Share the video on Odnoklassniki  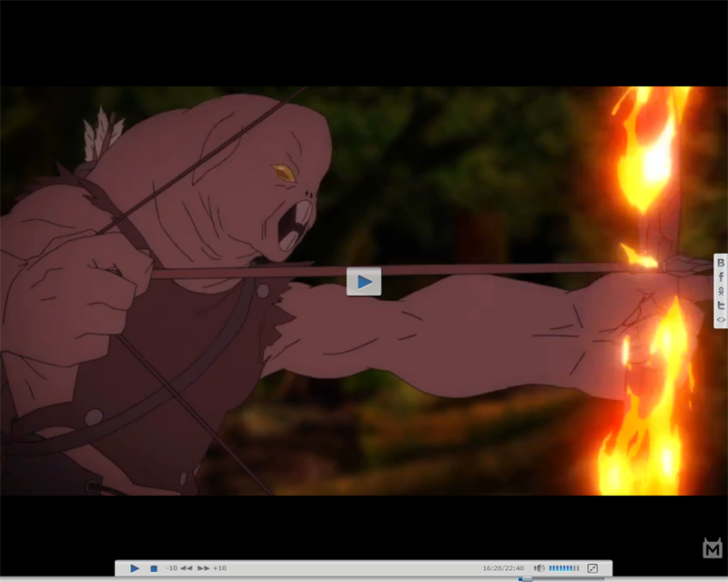pyautogui.click(x=721, y=291)
